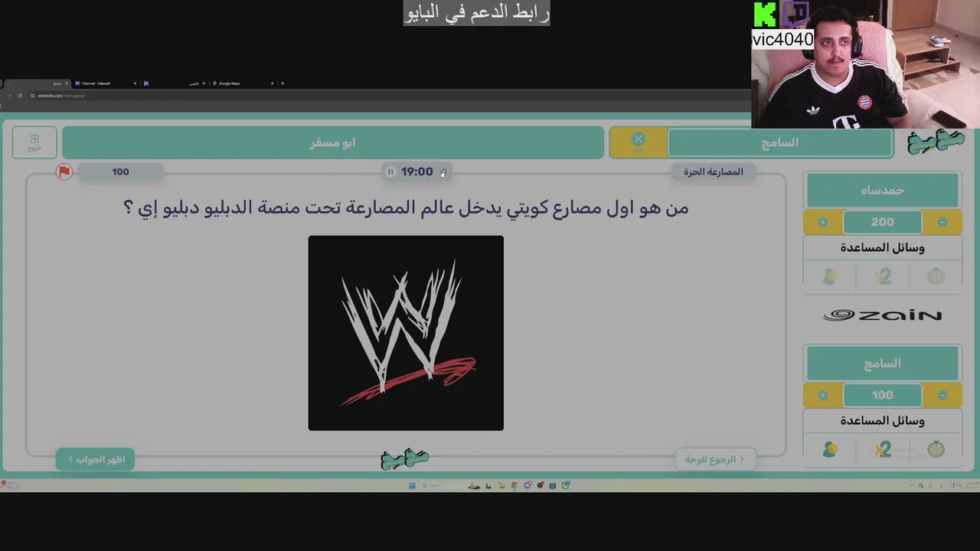This screenshot has width=980, height=551.
Task: Click the game logo below the question
Action: click(404, 458)
